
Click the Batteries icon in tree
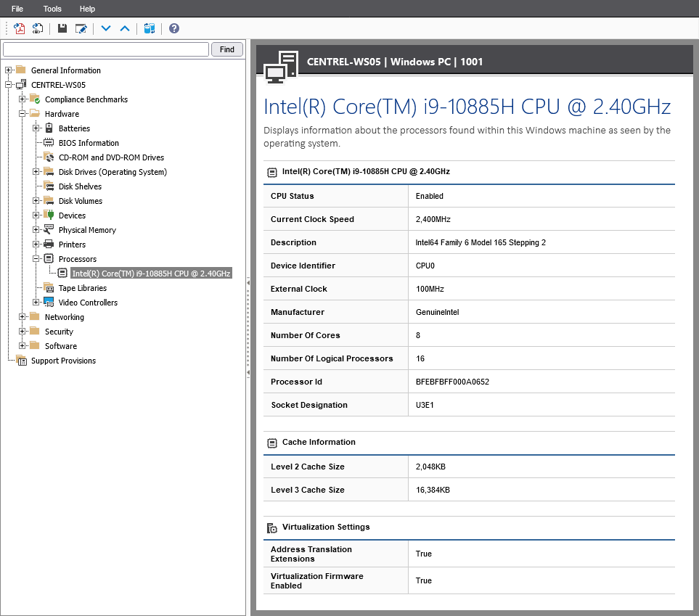coord(49,128)
